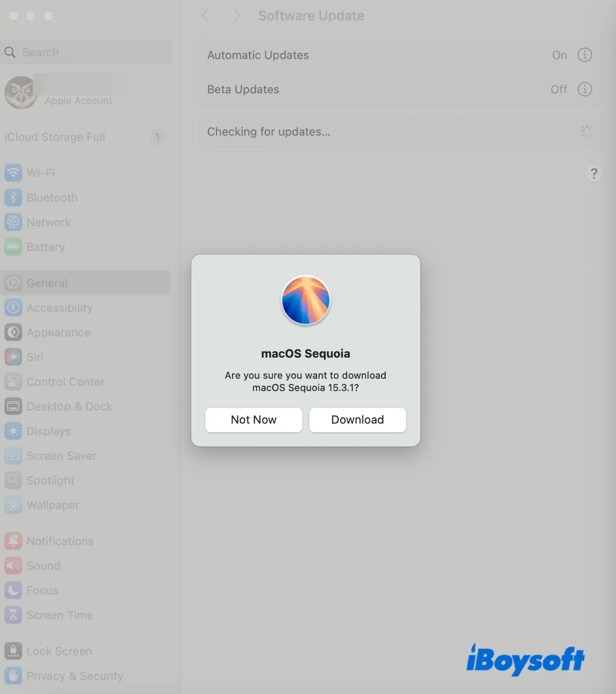Open Beta Updates info button
The width and height of the screenshot is (616, 694).
click(x=585, y=89)
